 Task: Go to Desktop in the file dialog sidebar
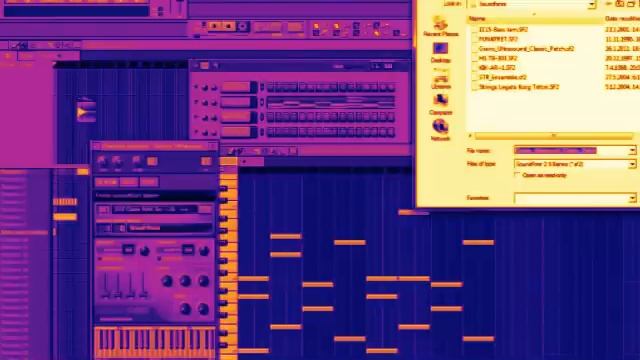[x=440, y=52]
